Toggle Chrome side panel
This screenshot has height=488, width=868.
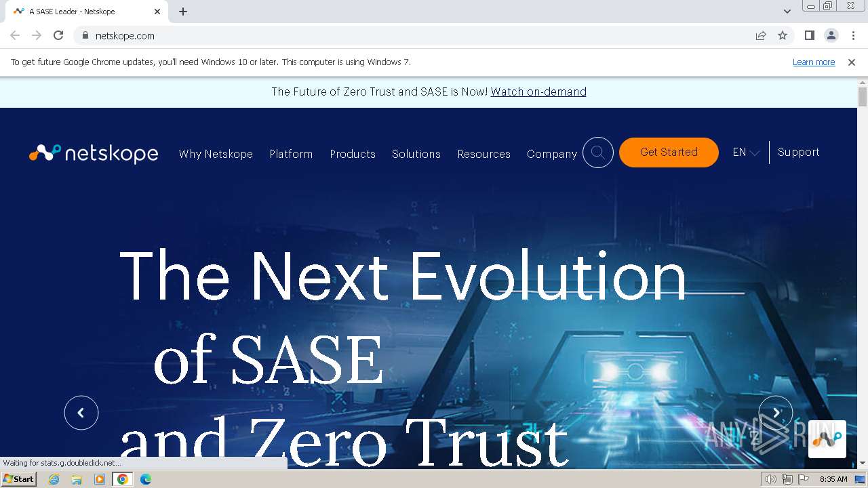coord(809,35)
